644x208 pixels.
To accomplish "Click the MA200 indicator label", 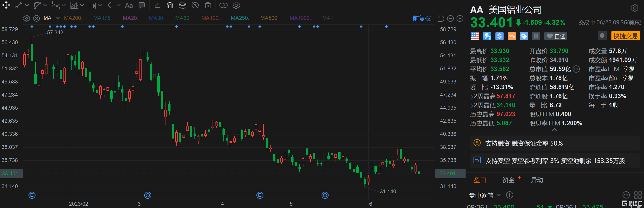I will [73, 18].
